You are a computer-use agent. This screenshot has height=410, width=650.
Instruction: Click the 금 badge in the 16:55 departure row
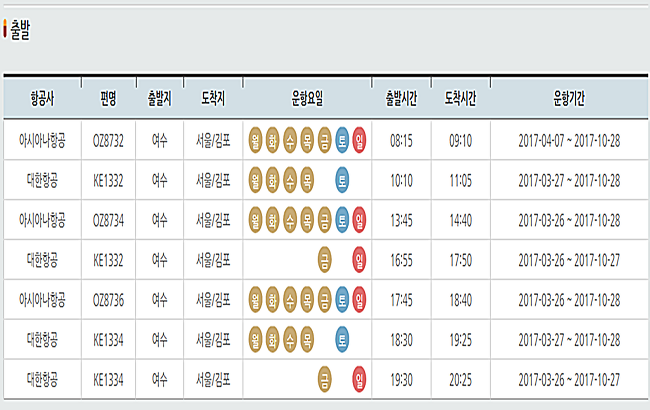click(x=325, y=260)
